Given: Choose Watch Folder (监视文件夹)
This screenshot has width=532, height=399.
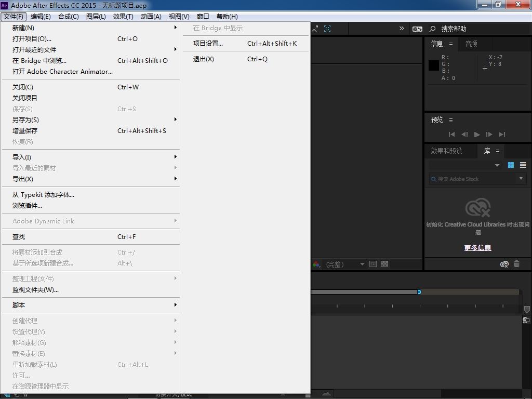Looking at the screenshot, I should point(91,290).
